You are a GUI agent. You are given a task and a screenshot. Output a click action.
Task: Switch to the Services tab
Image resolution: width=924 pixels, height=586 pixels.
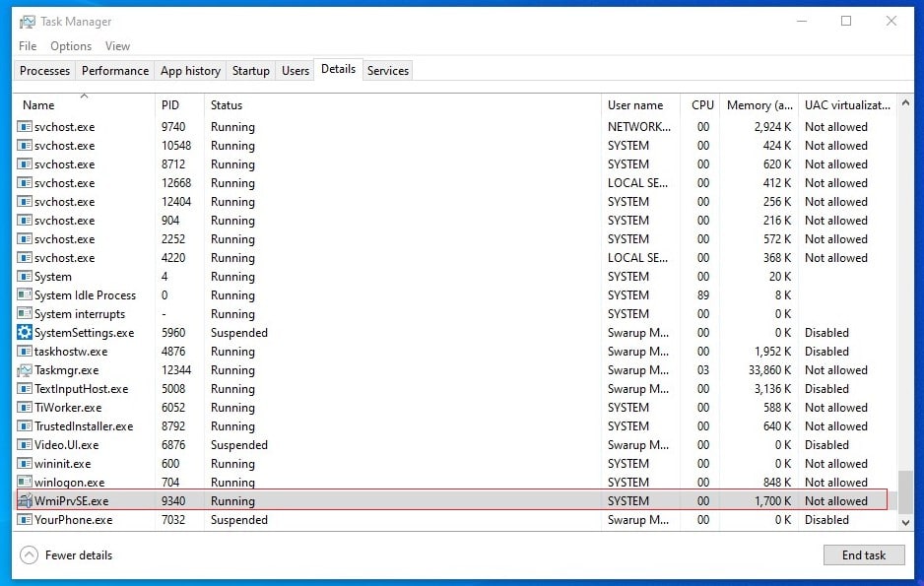tap(388, 71)
